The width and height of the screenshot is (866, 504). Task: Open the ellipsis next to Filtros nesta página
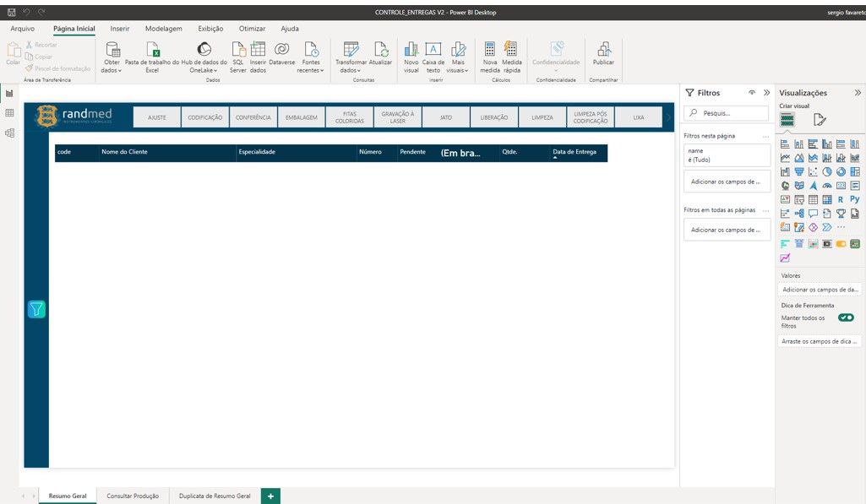(x=765, y=136)
